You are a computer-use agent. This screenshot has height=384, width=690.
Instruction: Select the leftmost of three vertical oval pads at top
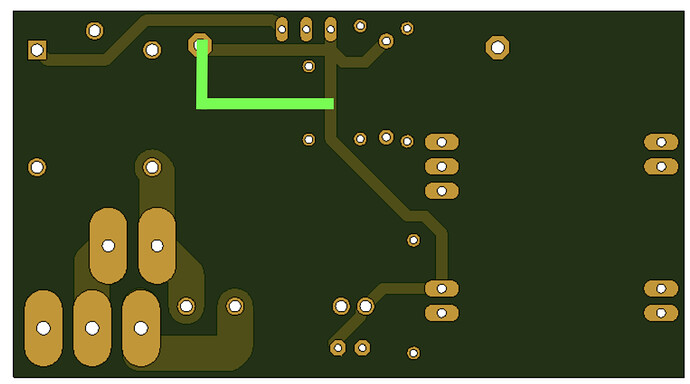pos(282,29)
